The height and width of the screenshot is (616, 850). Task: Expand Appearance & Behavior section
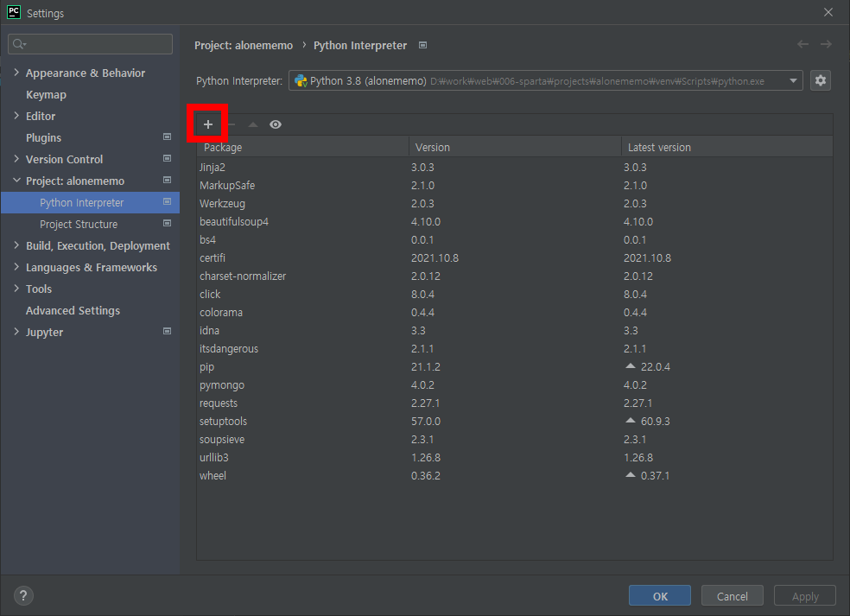pos(16,72)
